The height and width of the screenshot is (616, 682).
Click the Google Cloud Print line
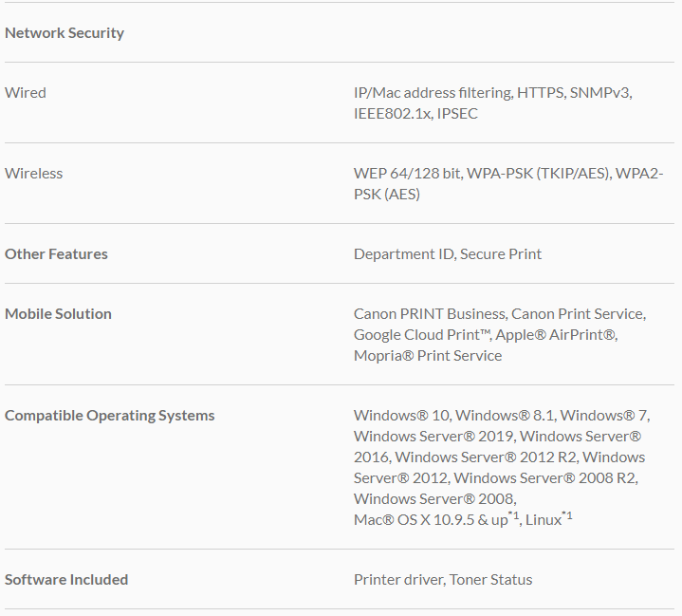486,335
